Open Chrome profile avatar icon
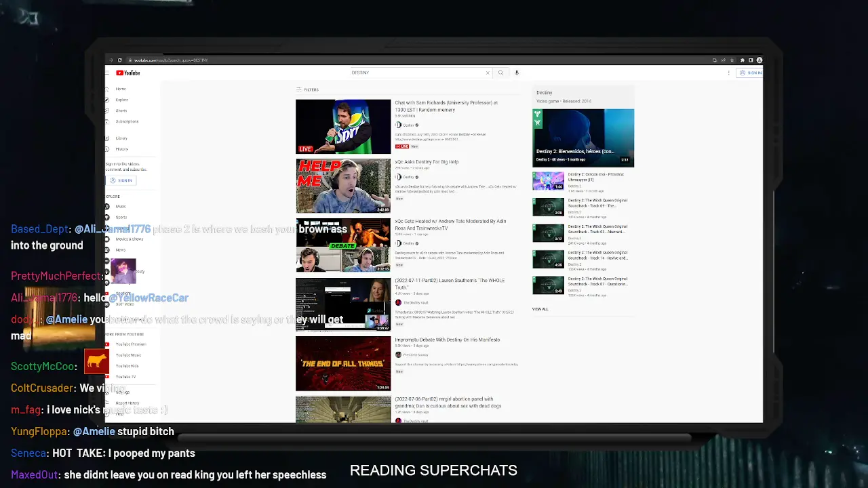 [759, 60]
